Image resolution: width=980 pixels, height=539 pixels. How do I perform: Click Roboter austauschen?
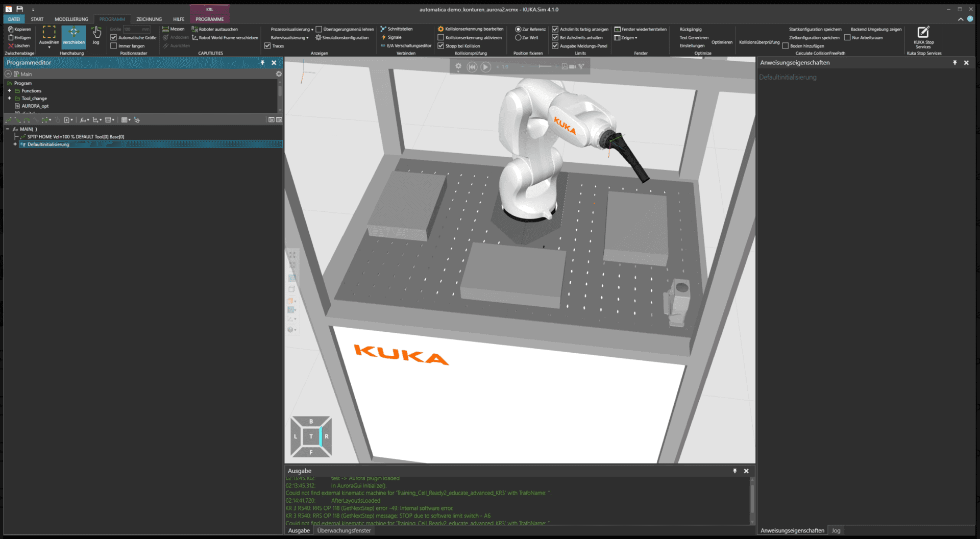[x=214, y=29]
